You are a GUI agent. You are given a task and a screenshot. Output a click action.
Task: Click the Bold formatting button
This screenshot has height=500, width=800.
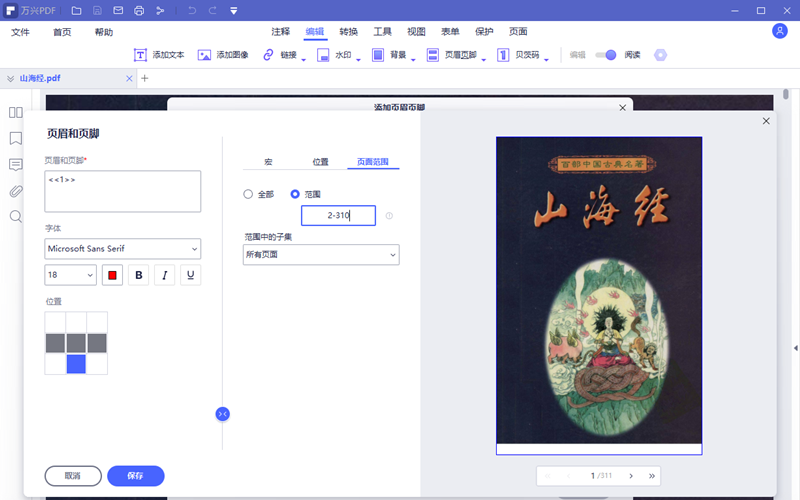(x=139, y=275)
